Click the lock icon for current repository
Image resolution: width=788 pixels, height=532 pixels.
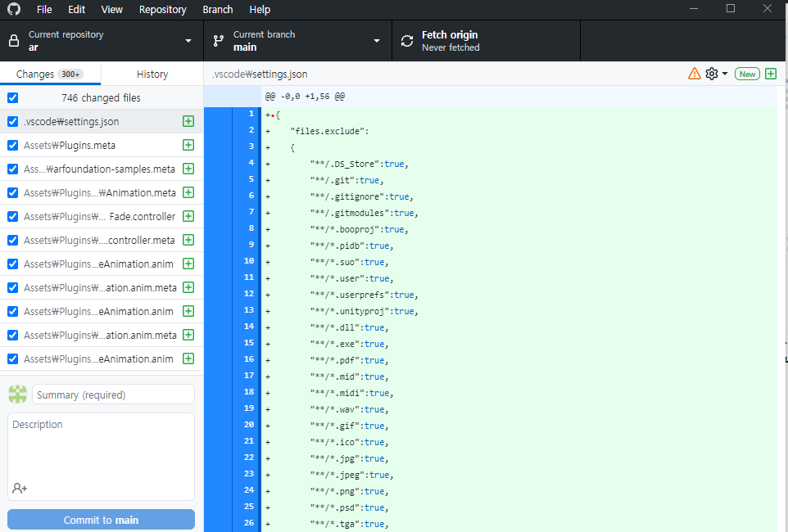pos(14,41)
